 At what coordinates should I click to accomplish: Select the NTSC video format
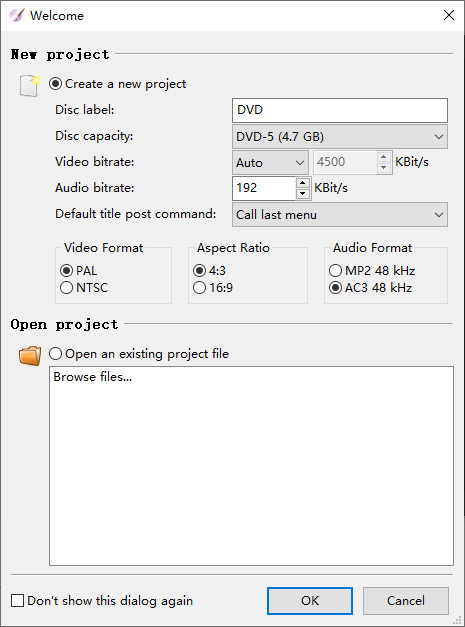tap(84, 288)
